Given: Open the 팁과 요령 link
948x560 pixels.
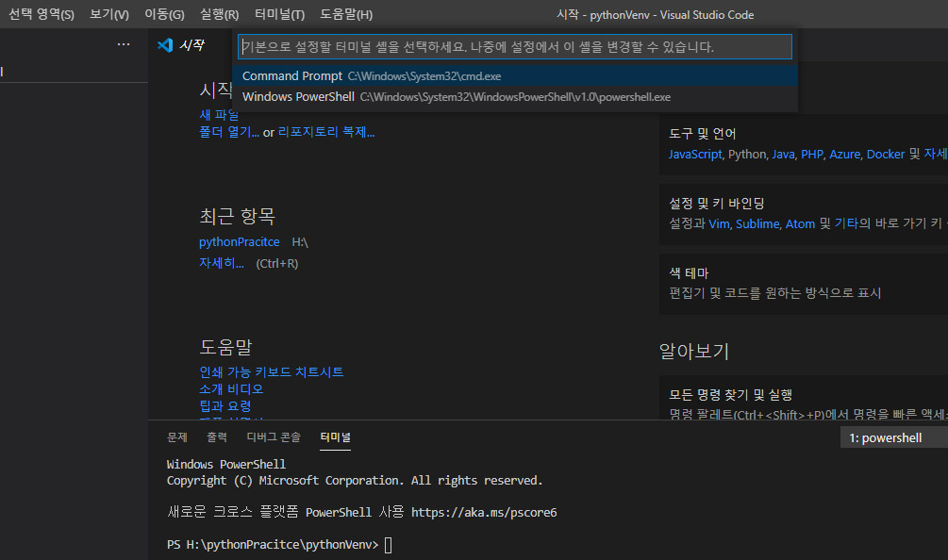Looking at the screenshot, I should (225, 405).
